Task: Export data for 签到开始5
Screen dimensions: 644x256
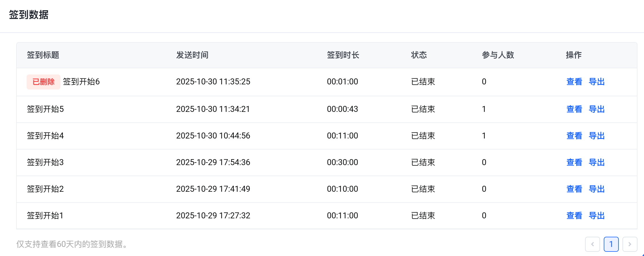Action: [597, 109]
